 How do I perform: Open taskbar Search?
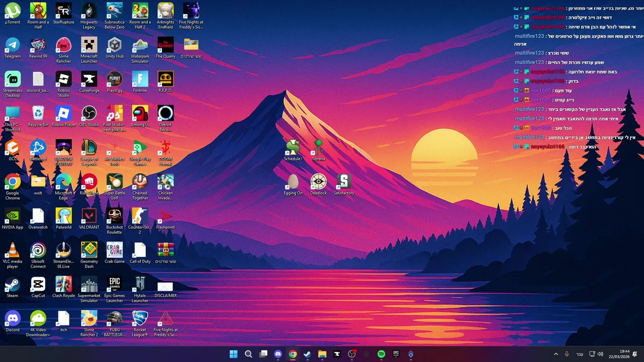248,354
